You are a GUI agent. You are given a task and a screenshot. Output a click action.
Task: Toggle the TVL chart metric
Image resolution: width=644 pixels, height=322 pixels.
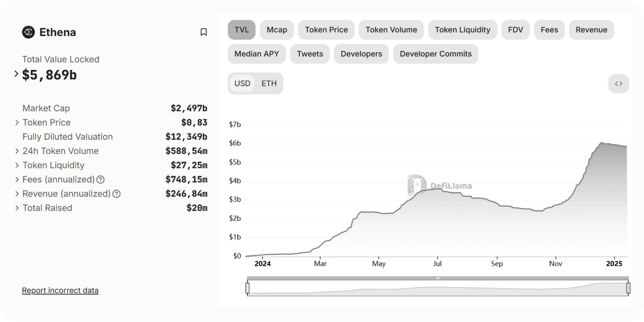[241, 30]
